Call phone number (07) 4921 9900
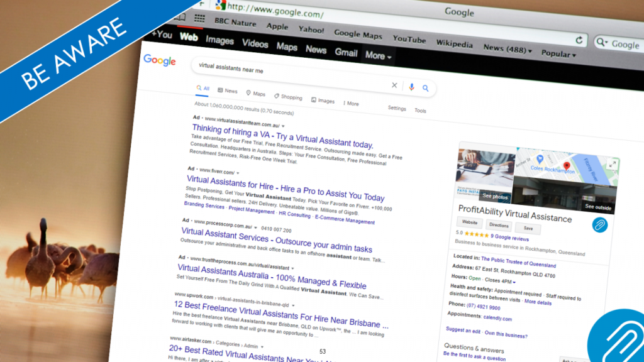The width and height of the screenshot is (644, 362). click(x=484, y=307)
